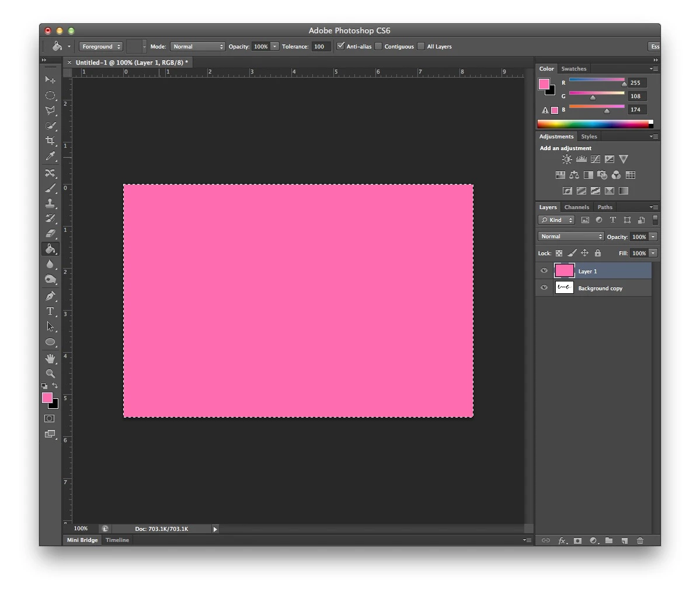This screenshot has height=598, width=700.
Task: Add Curves adjustment
Action: coord(595,159)
